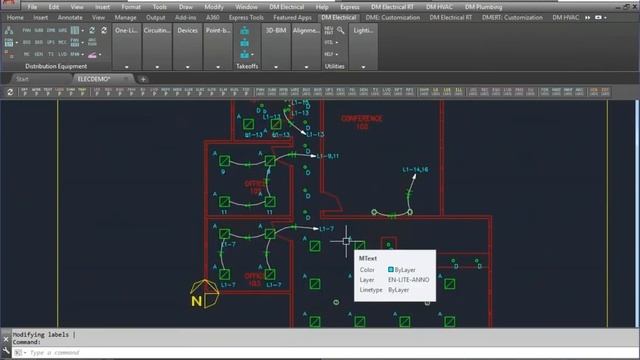Click the panel schedule grid icon
This screenshot has height=360, width=640.
tap(75, 31)
